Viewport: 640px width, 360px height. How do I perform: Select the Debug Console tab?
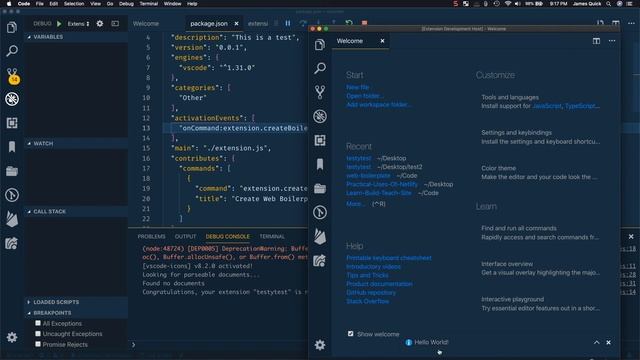coord(227,237)
